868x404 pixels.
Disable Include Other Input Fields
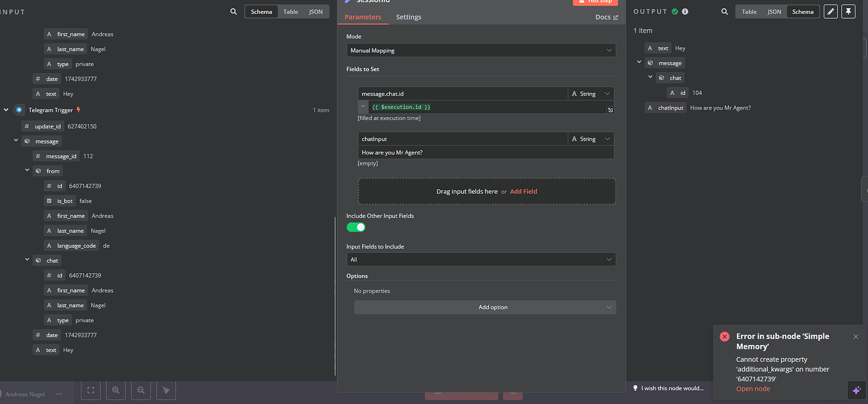(x=355, y=227)
